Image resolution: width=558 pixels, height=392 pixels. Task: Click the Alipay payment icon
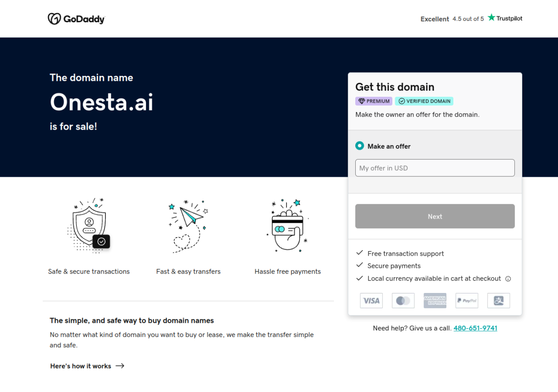(x=498, y=300)
